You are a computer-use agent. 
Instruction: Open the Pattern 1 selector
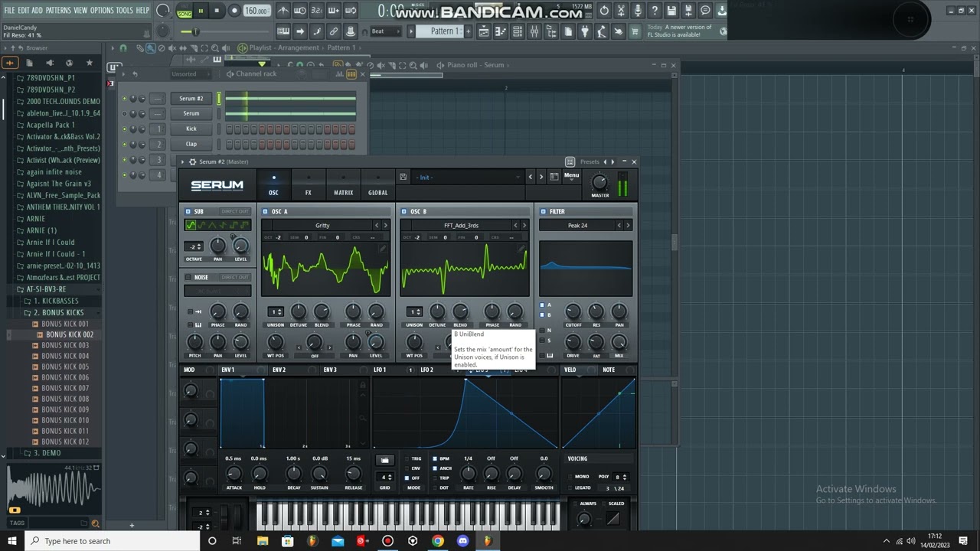pyautogui.click(x=442, y=31)
